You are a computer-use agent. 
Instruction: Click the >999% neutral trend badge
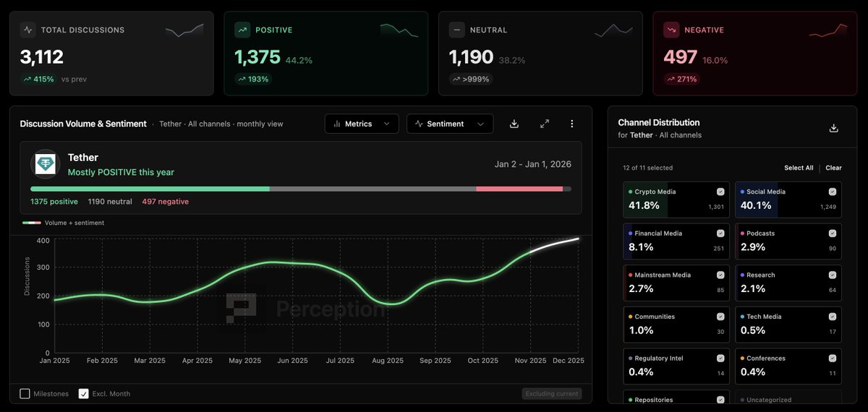[471, 79]
